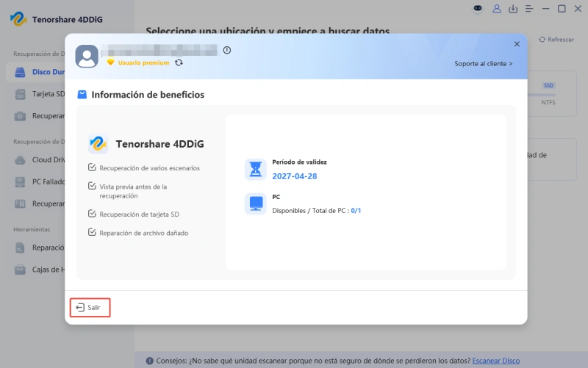
Task: Select Disco Duro in the sidebar
Action: [x=37, y=71]
